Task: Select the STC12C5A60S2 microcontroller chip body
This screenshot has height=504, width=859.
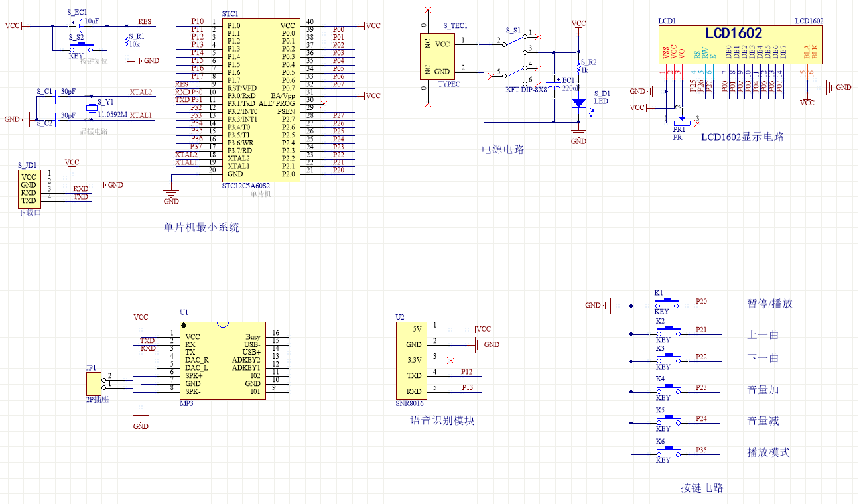Action: [x=259, y=99]
